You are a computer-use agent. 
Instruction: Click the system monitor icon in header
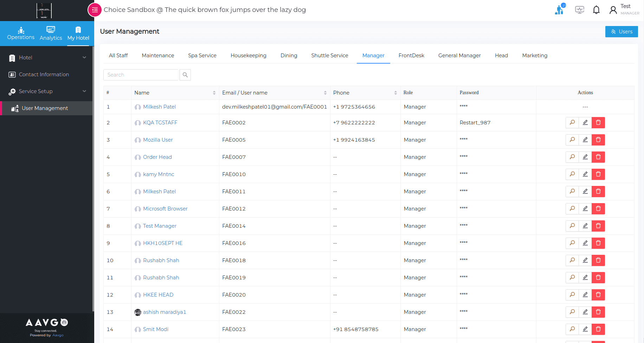point(579,10)
